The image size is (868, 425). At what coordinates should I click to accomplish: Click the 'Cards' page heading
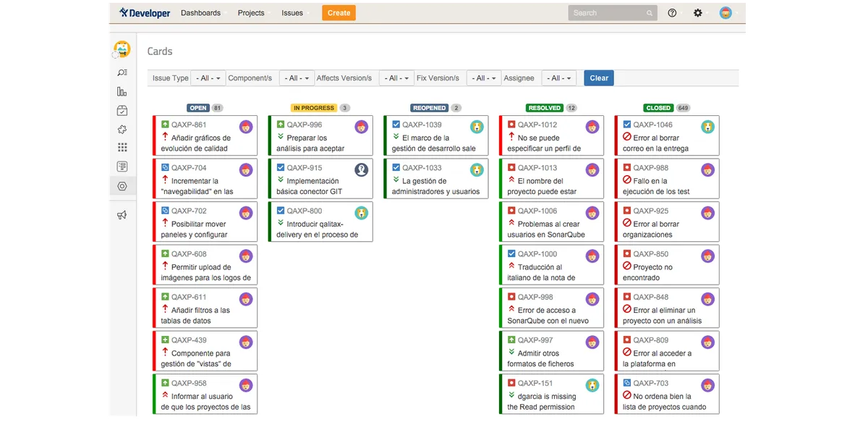(x=160, y=51)
